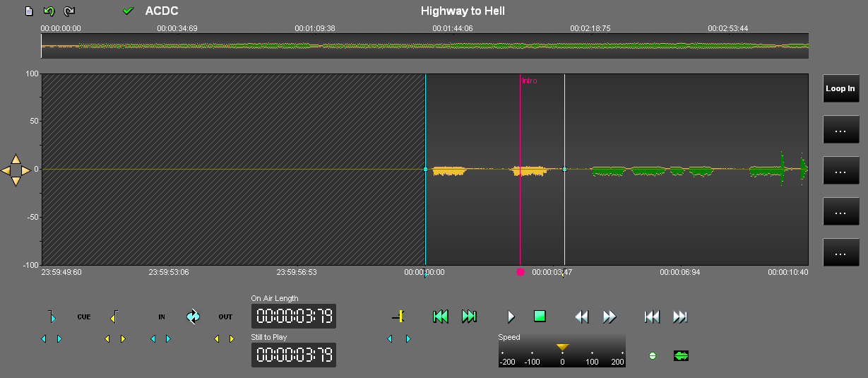868x378 pixels.
Task: Click the new document icon
Action: pos(29,11)
